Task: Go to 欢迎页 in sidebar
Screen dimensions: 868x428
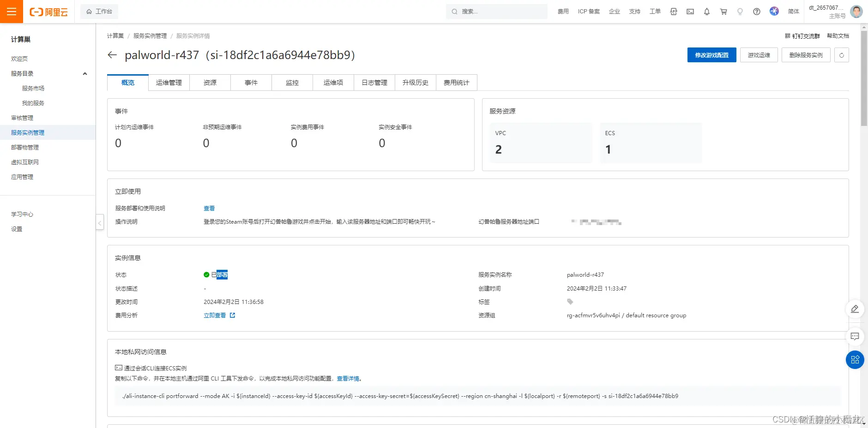Action: pos(19,59)
